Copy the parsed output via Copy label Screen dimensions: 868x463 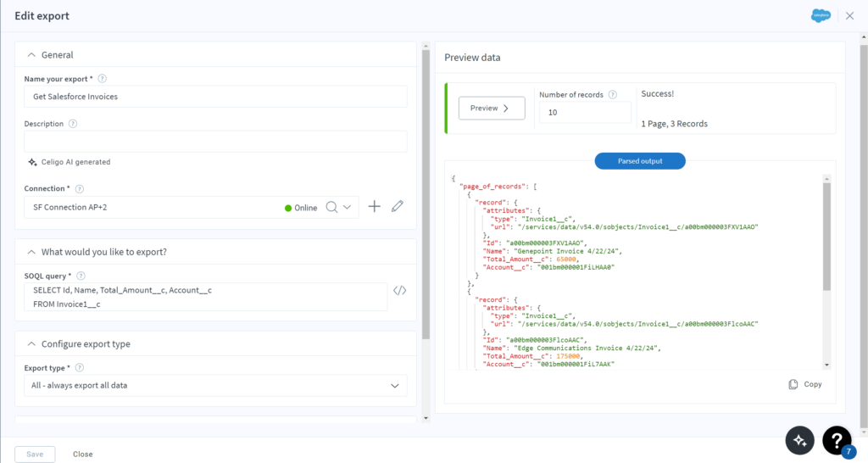[813, 384]
